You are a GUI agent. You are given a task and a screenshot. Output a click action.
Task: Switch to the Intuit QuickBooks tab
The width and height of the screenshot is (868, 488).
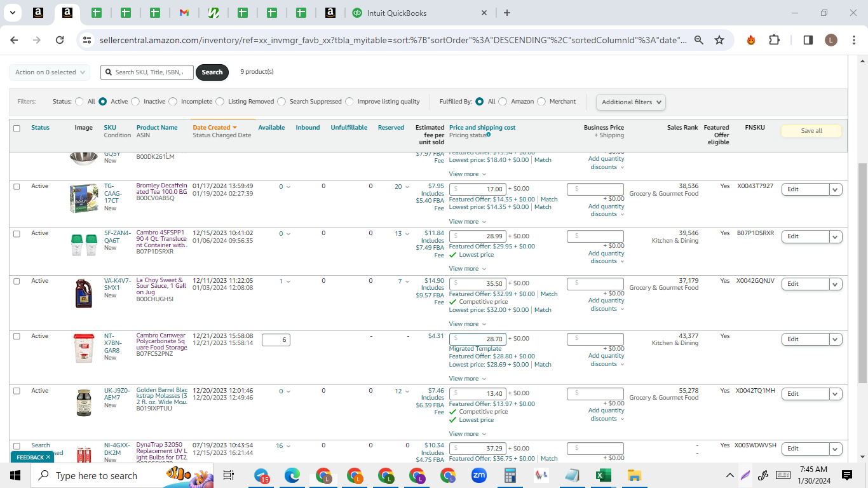click(x=419, y=13)
